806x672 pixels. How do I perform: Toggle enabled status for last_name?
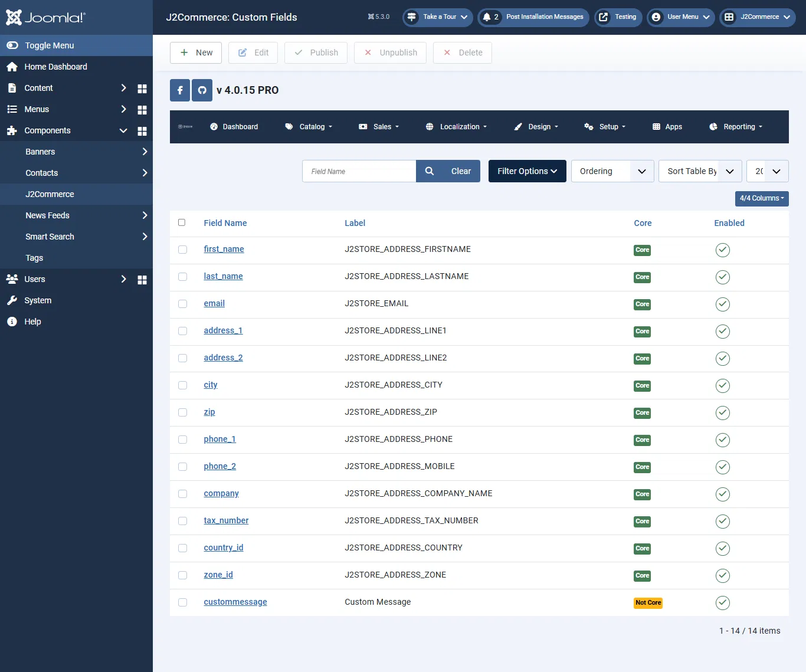click(x=723, y=277)
